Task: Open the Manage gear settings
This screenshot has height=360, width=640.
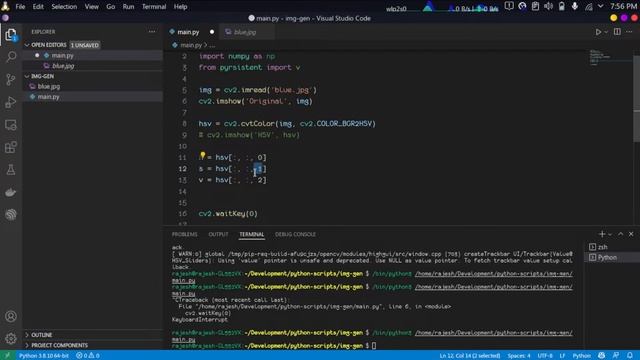Action: coord(11,338)
